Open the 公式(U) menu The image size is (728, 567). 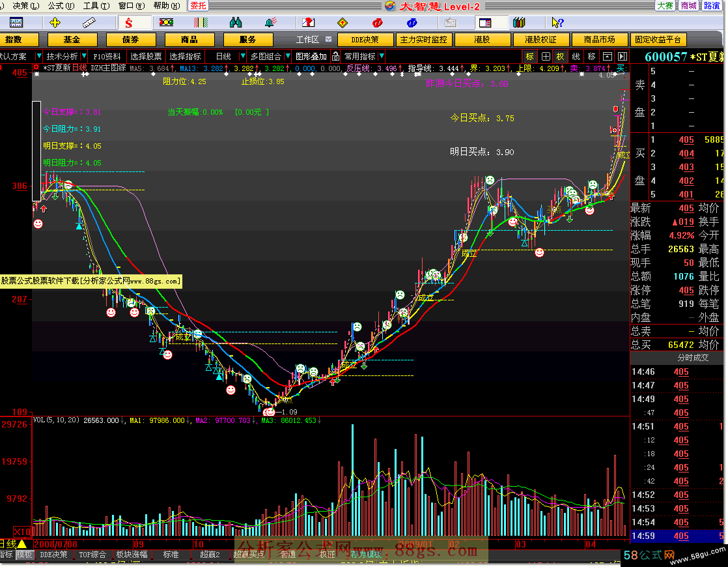pyautogui.click(x=61, y=6)
